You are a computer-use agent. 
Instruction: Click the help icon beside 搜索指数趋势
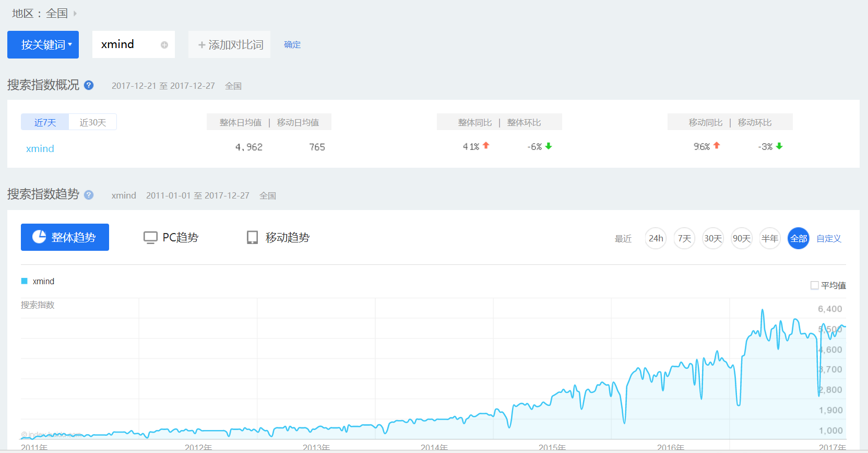(89, 195)
